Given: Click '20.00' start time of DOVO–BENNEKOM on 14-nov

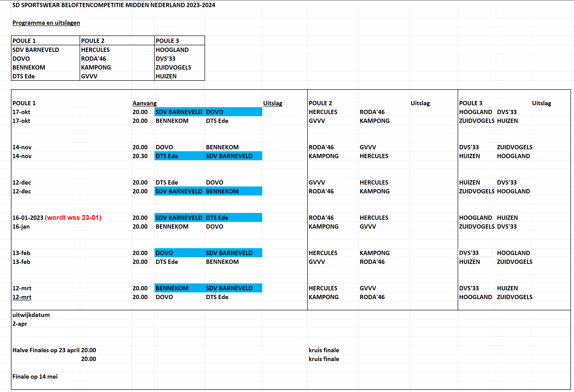Looking at the screenshot, I should click(x=140, y=147).
